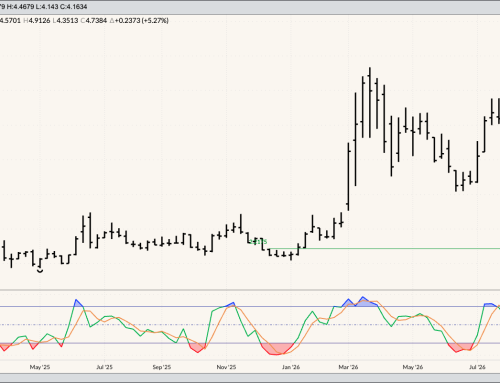
Task: Click the Jul '25 date axis label
Action: (x=104, y=367)
